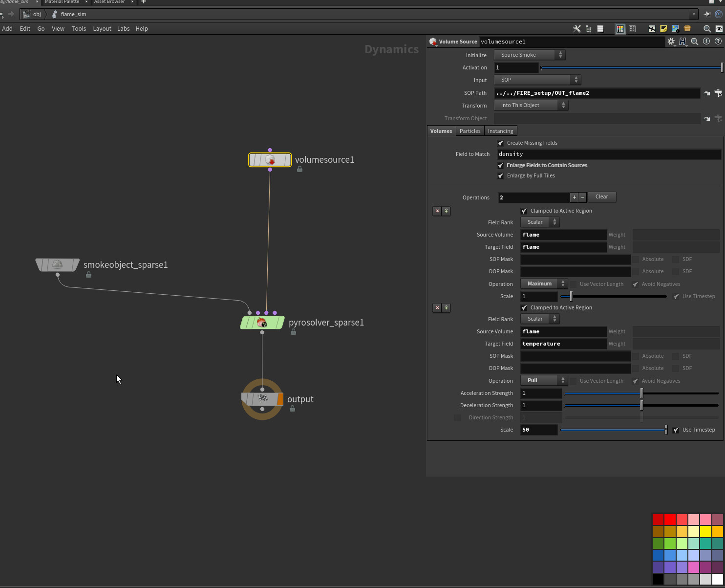This screenshot has height=588, width=725.
Task: Open second Field Rank Scalar dropdown
Action: coord(540,319)
